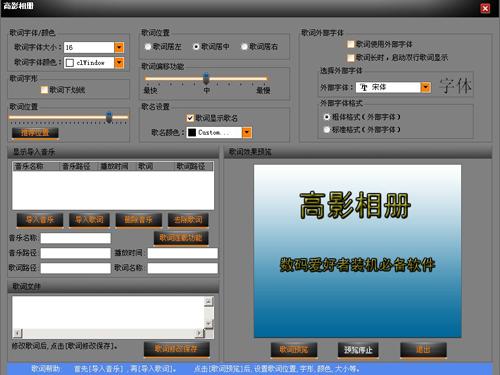Click the 歌词路径 input field
This screenshot has height=375, width=500.
click(x=76, y=268)
